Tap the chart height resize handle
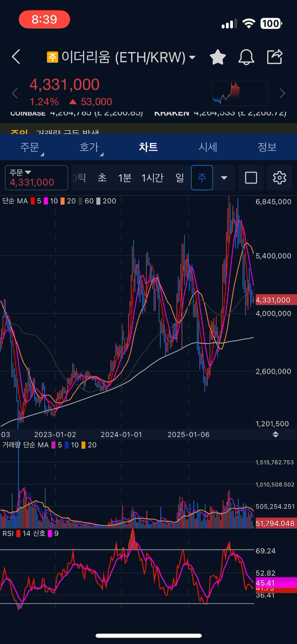The height and width of the screenshot is (644, 297). click(x=276, y=434)
